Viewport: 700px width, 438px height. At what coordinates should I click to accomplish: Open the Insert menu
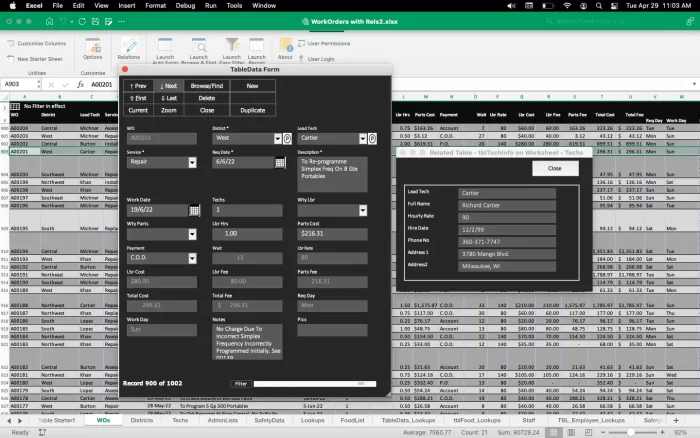[125, 5]
